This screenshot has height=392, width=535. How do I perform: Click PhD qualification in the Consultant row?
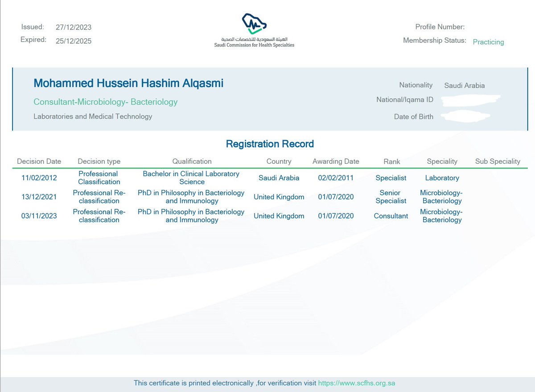[192, 216]
